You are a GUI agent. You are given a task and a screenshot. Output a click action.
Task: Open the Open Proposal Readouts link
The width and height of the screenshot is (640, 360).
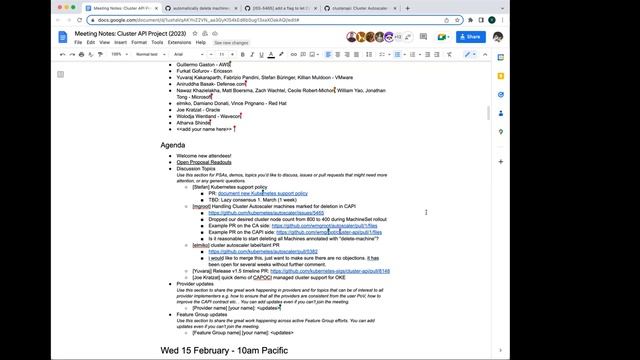[204, 162]
